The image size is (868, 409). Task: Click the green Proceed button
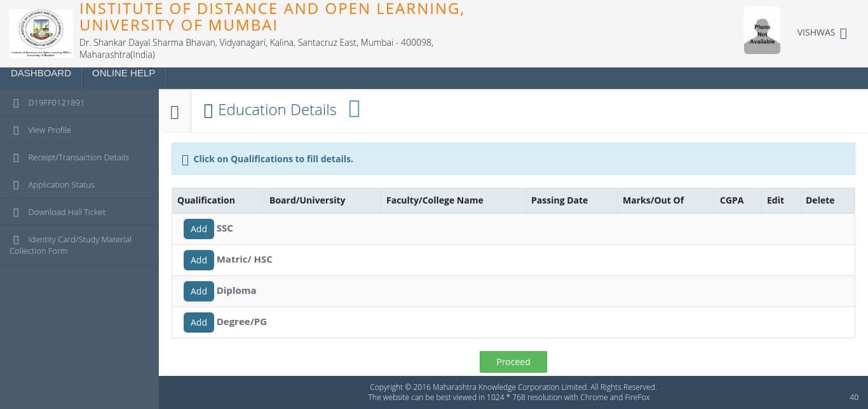coord(513,362)
